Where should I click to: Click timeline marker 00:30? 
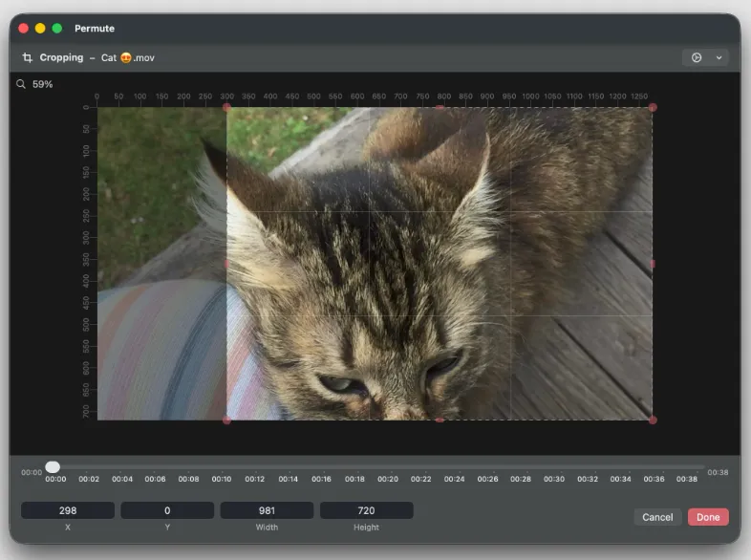(x=553, y=479)
